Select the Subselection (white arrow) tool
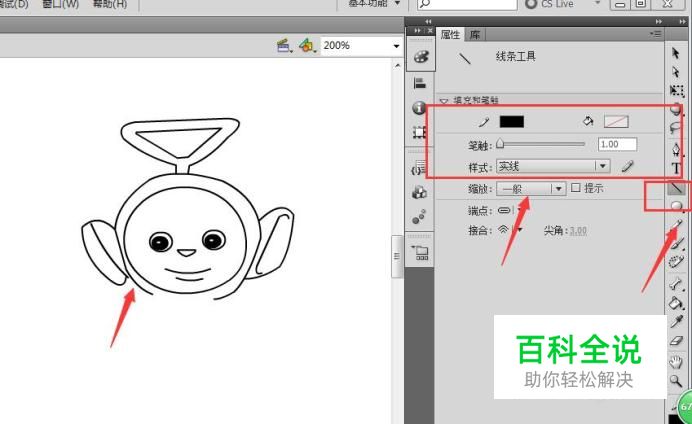The height and width of the screenshot is (424, 692). [x=676, y=71]
